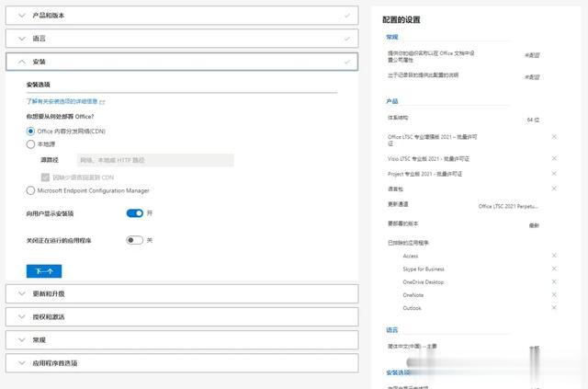Remove OneNote from excluded apps

point(554,295)
